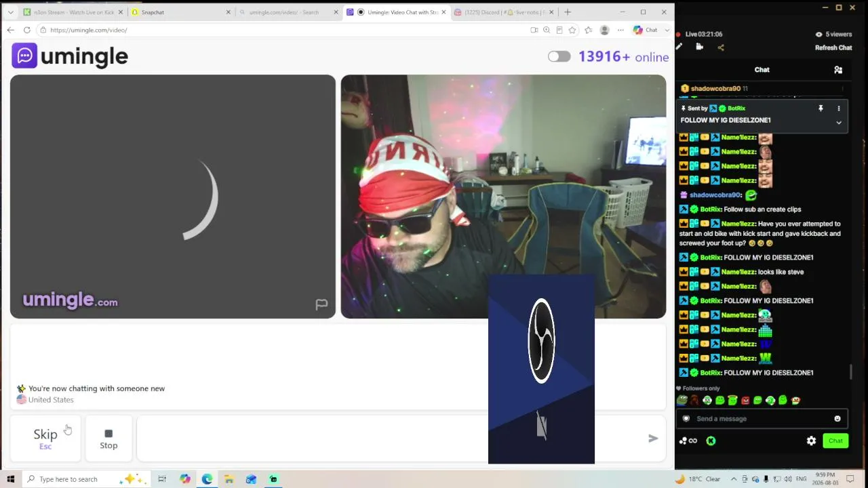Click the zoom icon in address bar
Viewport: 868px width, 488px height.
pyautogui.click(x=547, y=30)
